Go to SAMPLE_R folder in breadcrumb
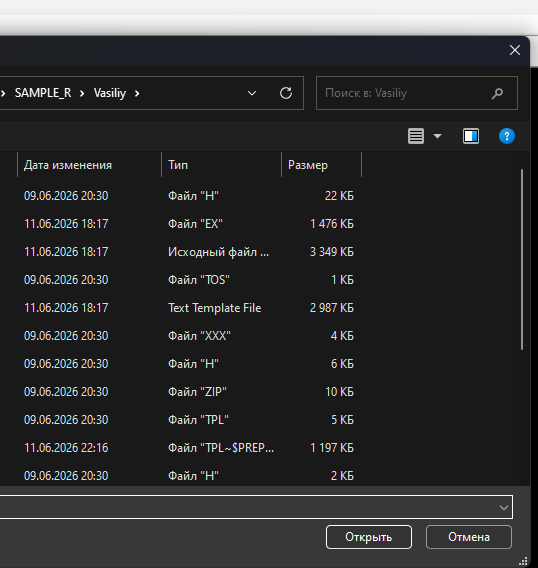 click(x=43, y=93)
